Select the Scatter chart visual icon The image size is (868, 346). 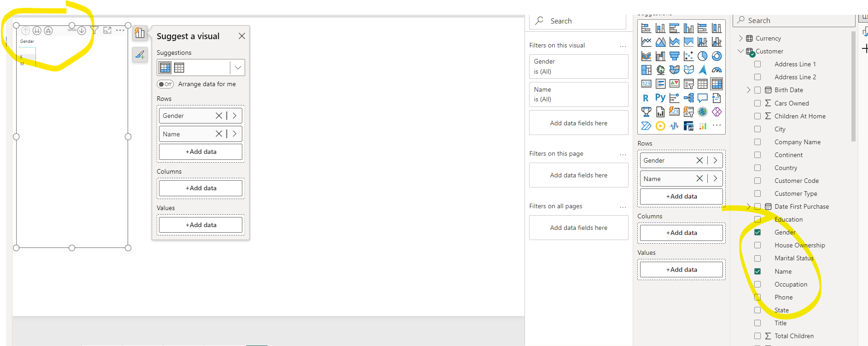[x=688, y=56]
